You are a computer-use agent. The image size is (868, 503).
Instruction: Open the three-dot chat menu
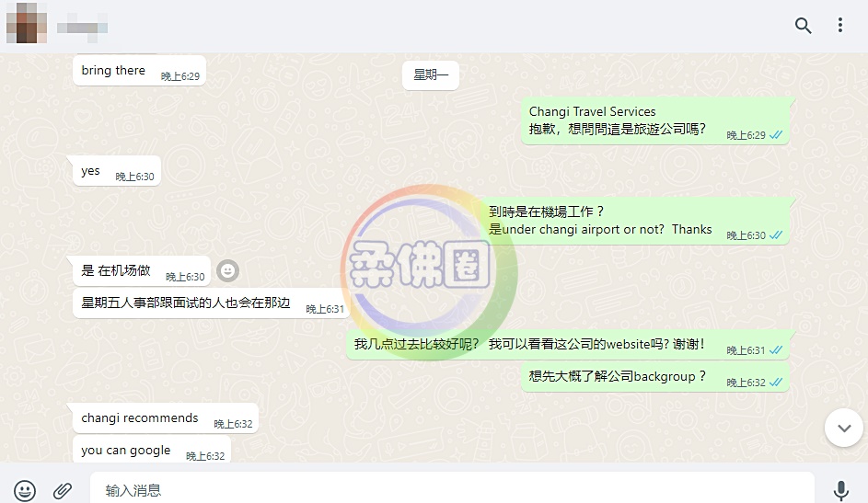pyautogui.click(x=839, y=25)
